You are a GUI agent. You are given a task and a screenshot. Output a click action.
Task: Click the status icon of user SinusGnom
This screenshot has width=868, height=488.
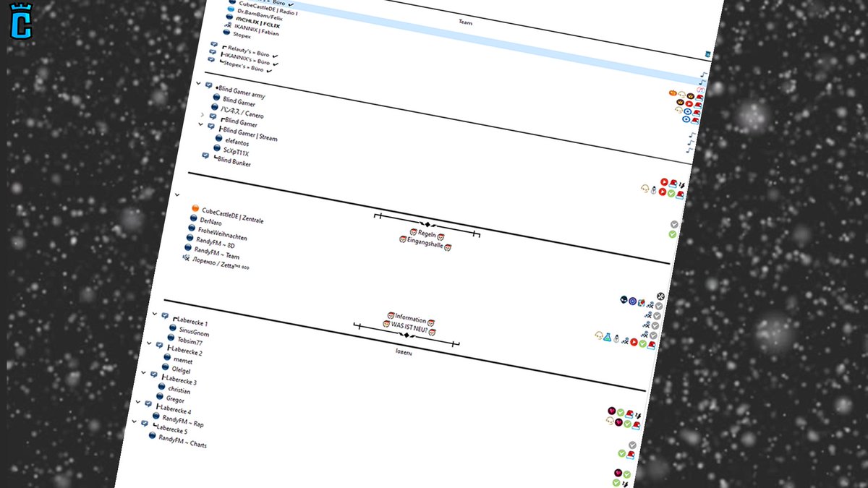[172, 328]
